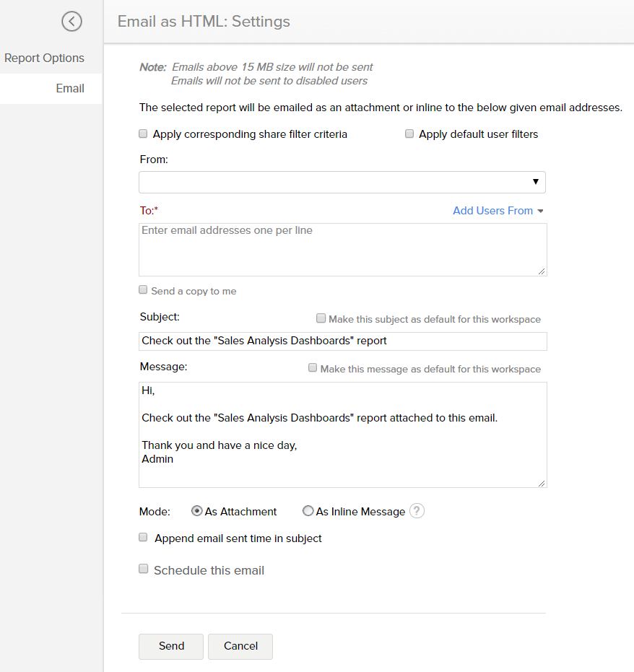Check Apply default user filters
The image size is (634, 672).
coord(409,134)
